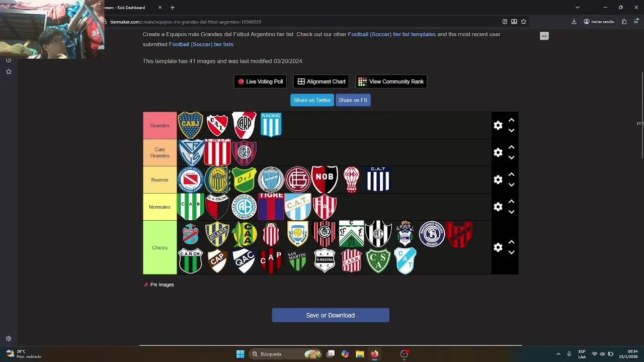Move Casi Grandes row down
This screenshot has height=362, width=644.
(511, 158)
